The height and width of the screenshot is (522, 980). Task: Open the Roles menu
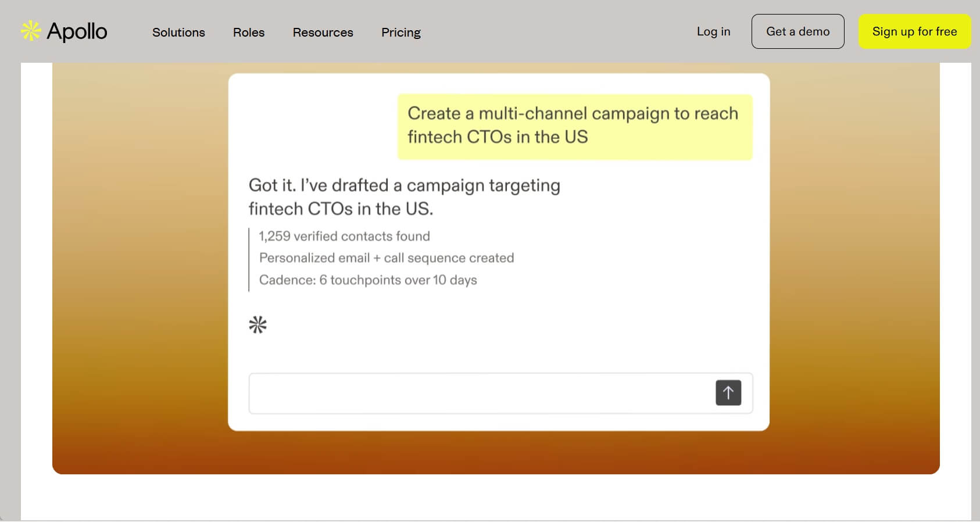pyautogui.click(x=249, y=33)
